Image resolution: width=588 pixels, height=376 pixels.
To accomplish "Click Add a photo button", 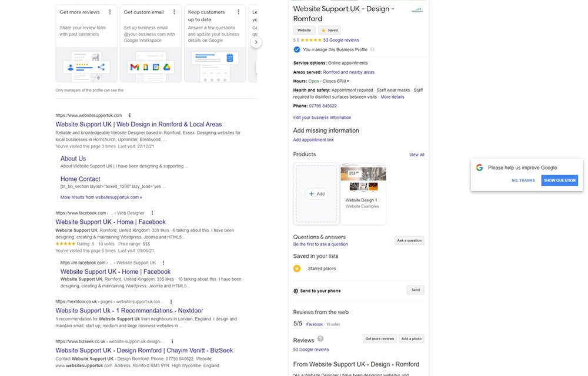I will pos(412,338).
